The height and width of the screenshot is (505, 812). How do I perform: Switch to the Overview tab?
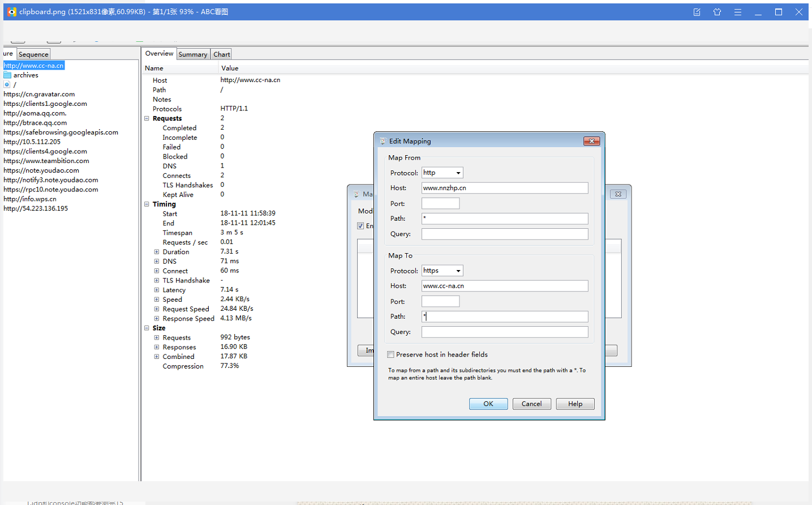pos(159,54)
